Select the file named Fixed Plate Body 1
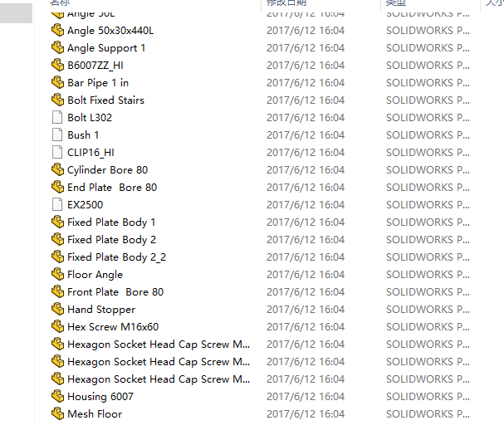Screen dimensions: 504x435 111,222
